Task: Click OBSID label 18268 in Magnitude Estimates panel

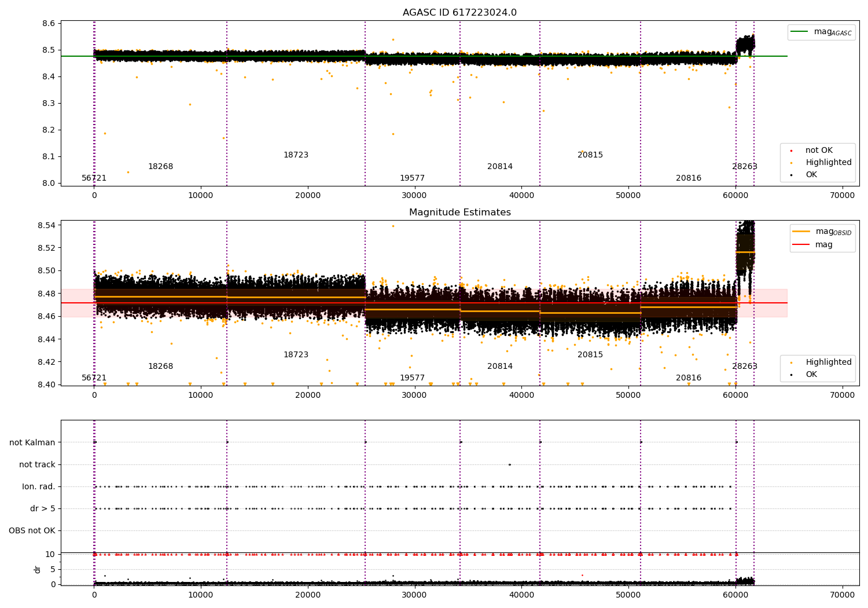Action: pyautogui.click(x=160, y=367)
